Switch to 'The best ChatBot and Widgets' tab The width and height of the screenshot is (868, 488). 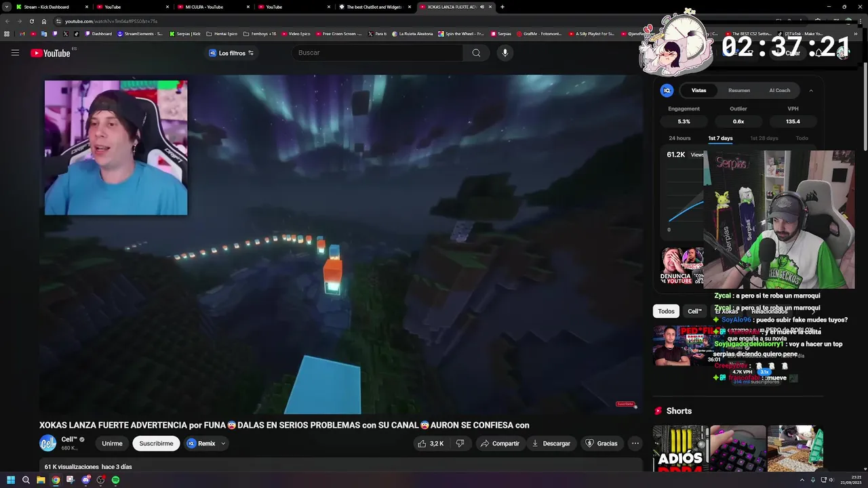374,7
